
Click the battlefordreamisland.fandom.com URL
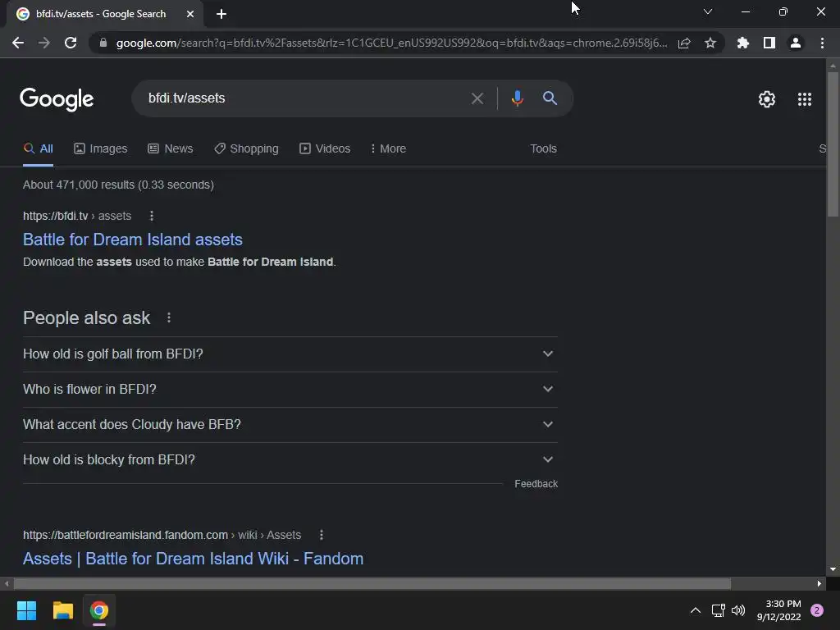tap(162, 535)
